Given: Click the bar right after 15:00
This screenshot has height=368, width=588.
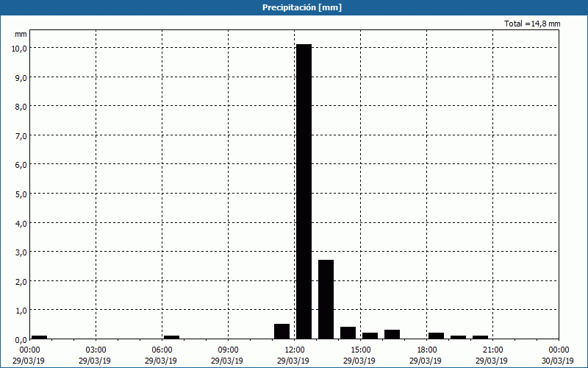Looking at the screenshot, I should tap(370, 336).
